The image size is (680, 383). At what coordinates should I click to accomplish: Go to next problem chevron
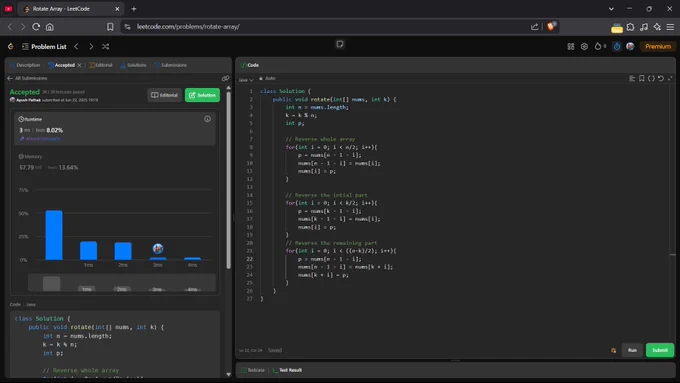pyautogui.click(x=91, y=46)
